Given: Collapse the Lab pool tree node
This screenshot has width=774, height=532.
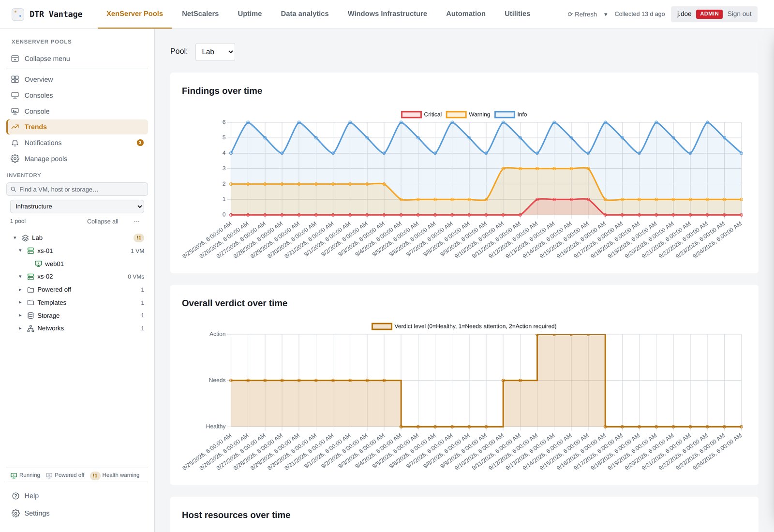Looking at the screenshot, I should click(15, 238).
